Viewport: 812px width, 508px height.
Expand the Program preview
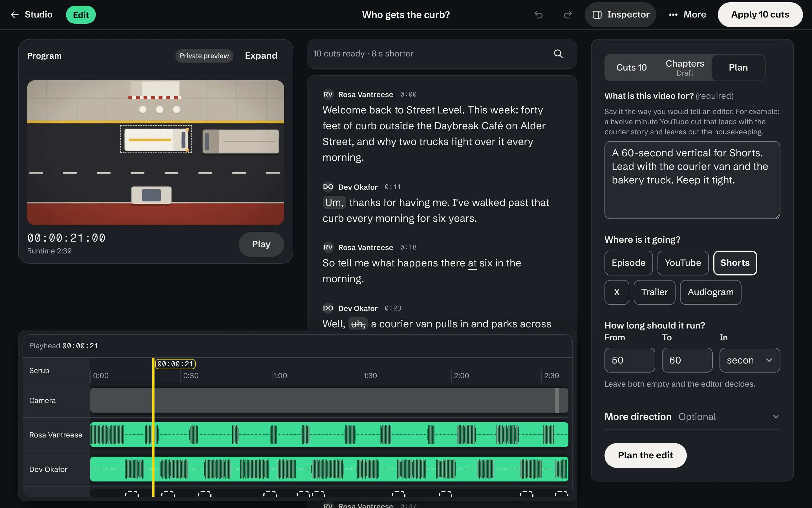coord(261,56)
